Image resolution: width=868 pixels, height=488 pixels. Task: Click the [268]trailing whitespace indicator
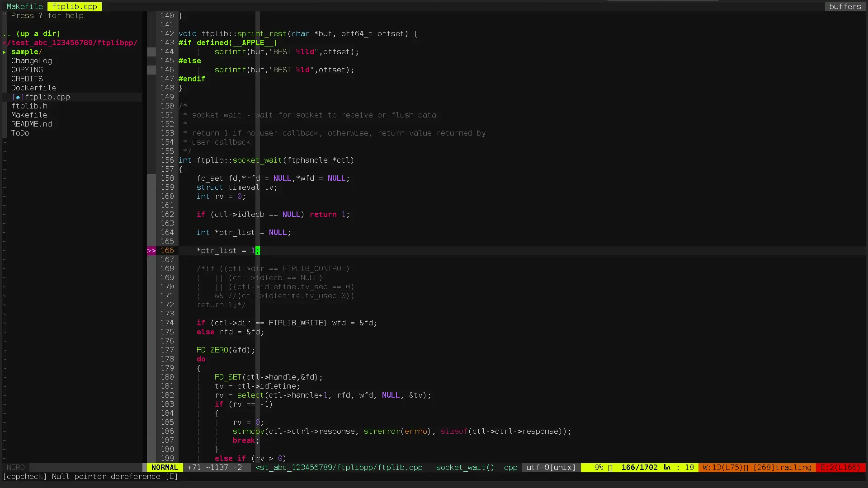782,468
